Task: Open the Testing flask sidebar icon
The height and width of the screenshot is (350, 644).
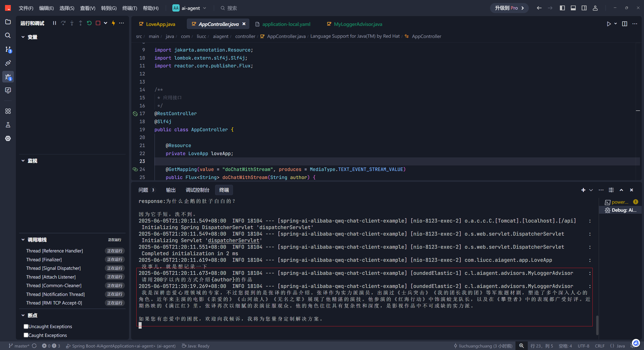Action: tap(8, 125)
